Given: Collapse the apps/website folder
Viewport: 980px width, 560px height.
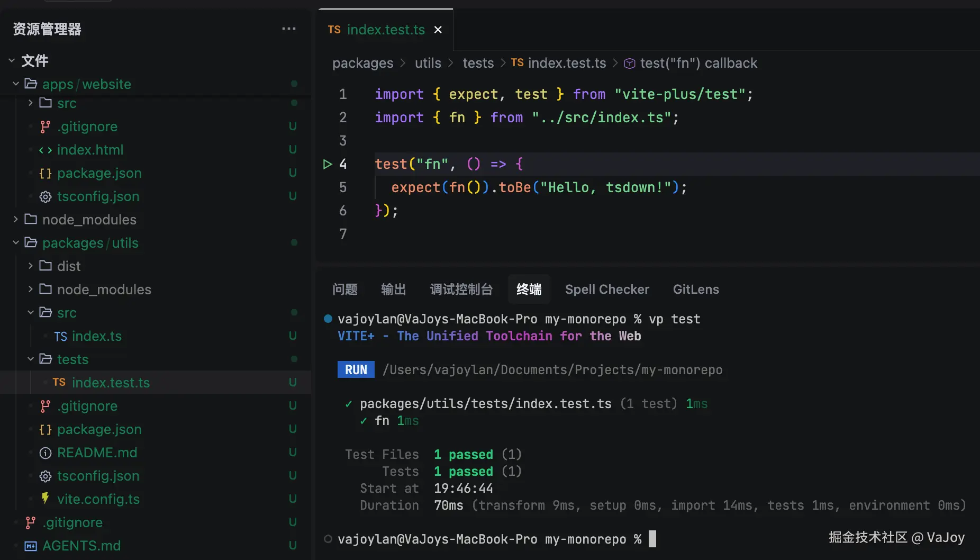Looking at the screenshot, I should coord(16,84).
